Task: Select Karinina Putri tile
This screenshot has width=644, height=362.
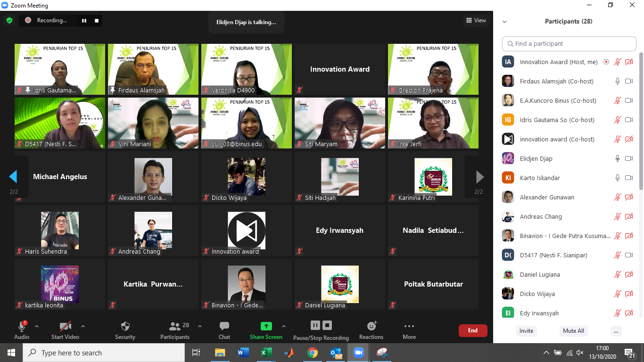Action: [433, 177]
